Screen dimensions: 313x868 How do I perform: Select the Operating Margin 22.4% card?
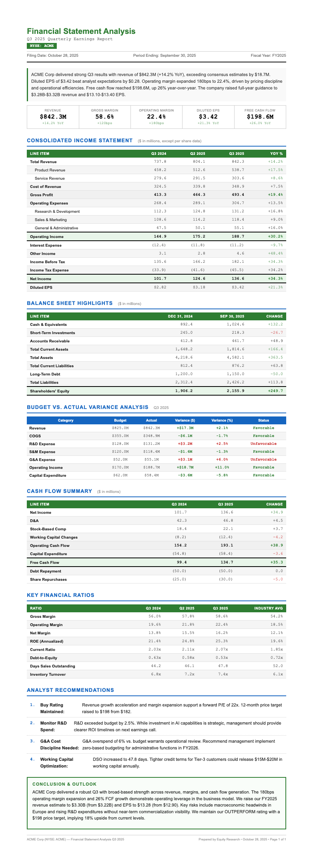tap(156, 117)
